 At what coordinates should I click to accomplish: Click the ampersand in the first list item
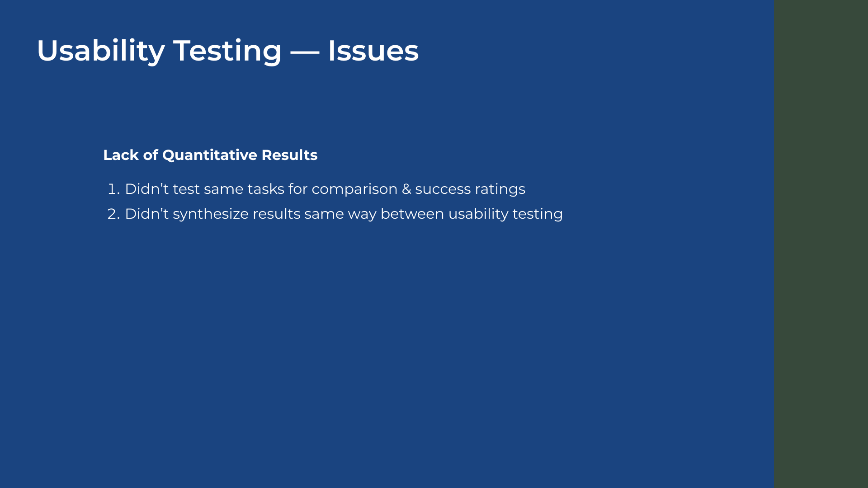coord(406,189)
